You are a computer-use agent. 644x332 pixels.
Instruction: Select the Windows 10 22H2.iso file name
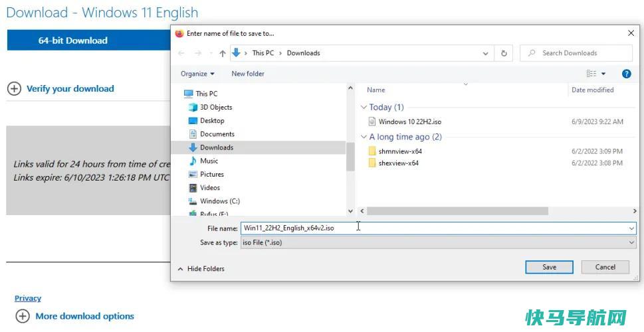click(410, 122)
